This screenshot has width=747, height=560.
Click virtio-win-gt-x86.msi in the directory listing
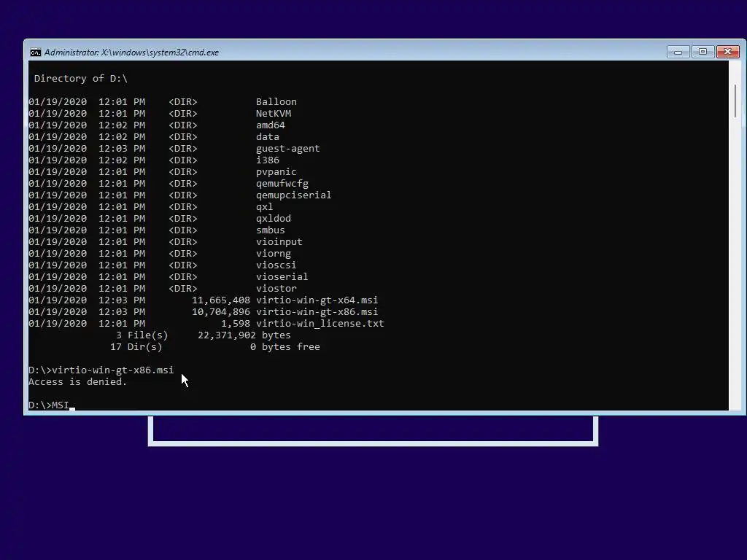[317, 312]
